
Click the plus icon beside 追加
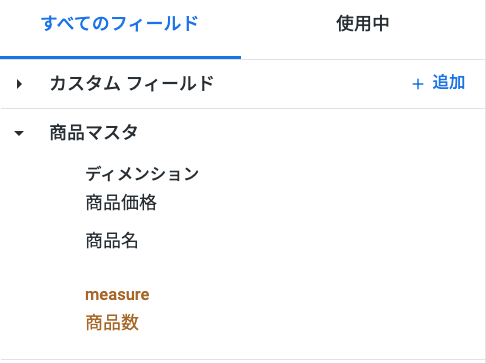point(418,84)
